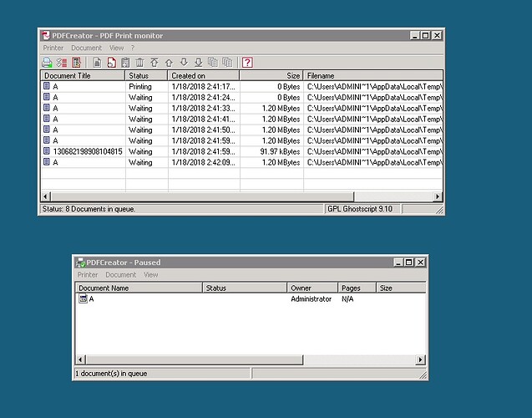
Task: Open Document menu in PDF Print monitor
Action: (x=87, y=48)
